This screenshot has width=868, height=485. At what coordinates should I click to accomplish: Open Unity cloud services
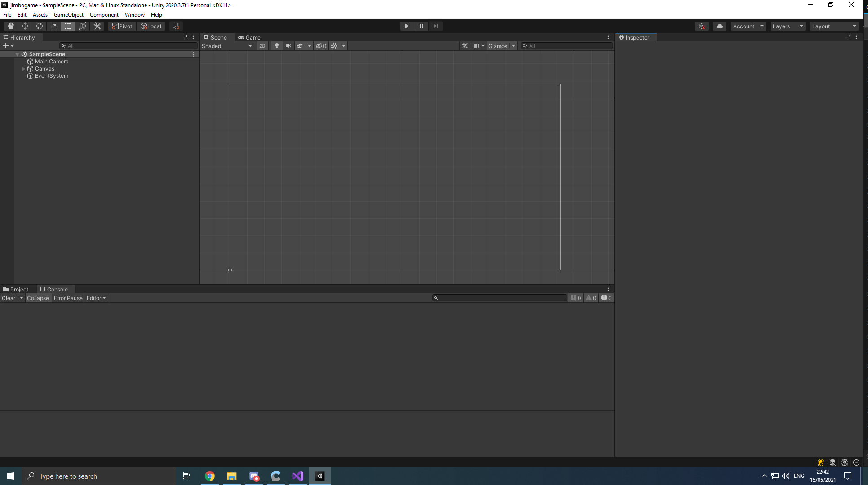(720, 26)
